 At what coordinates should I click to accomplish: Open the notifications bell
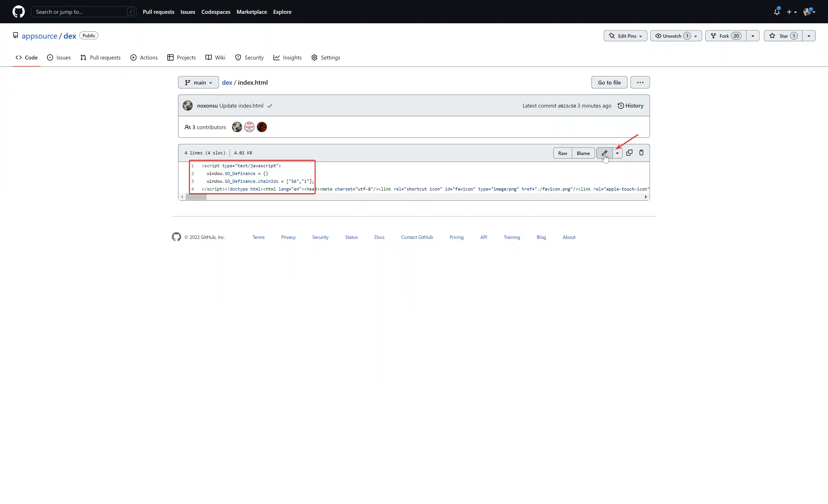777,12
